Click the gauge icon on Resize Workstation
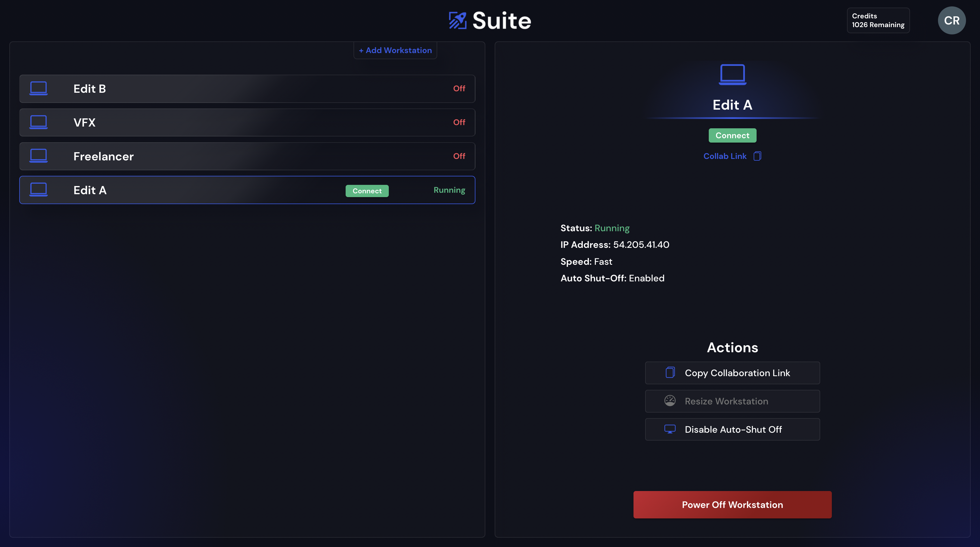 670,401
